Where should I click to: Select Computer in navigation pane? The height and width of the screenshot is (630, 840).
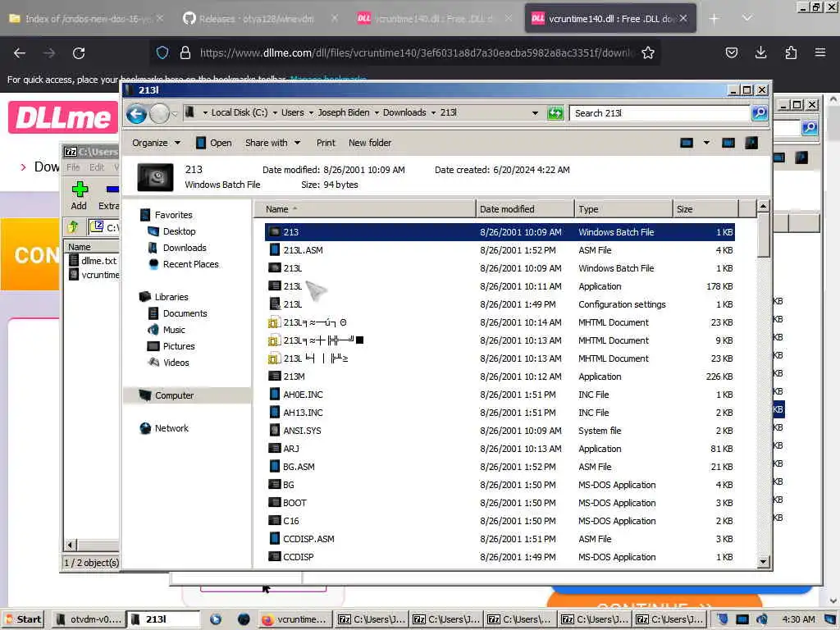(x=174, y=395)
